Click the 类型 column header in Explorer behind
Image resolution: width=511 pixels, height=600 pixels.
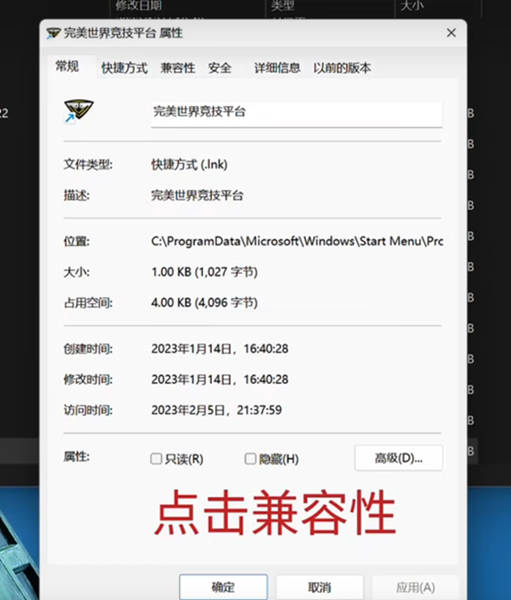[283, 6]
